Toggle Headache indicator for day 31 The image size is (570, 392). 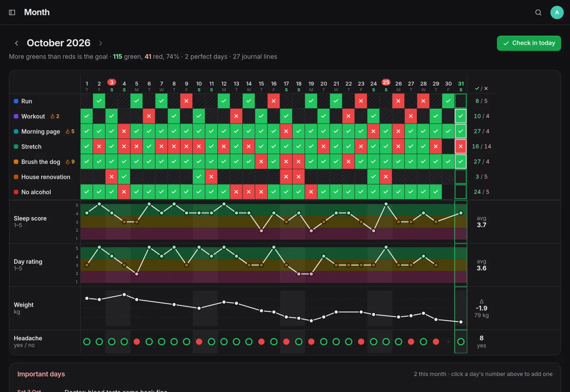pyautogui.click(x=461, y=342)
